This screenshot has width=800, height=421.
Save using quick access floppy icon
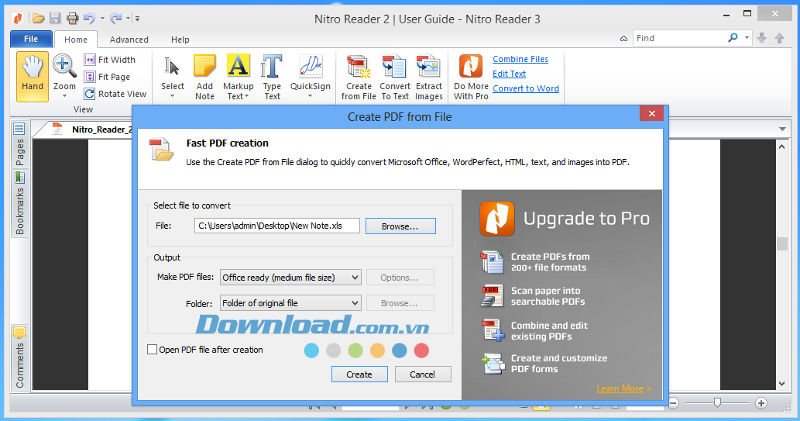pos(55,19)
